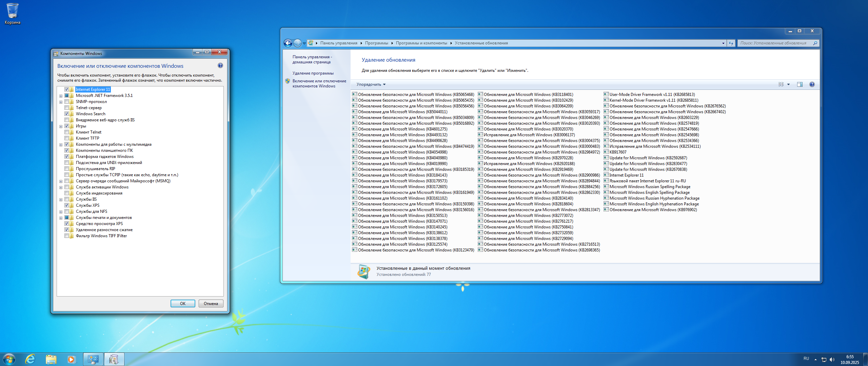Image resolution: width=868 pixels, height=366 pixels.
Task: Select Internet Explorer 11 update entry
Action: click(624, 175)
